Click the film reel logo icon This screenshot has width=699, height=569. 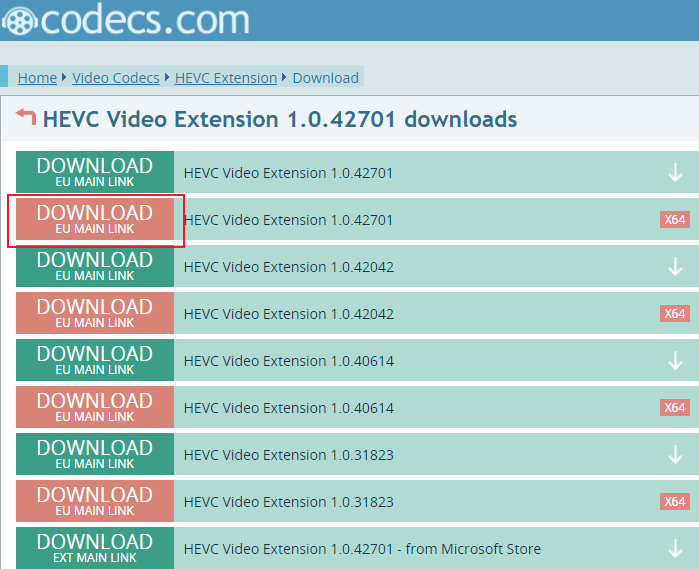point(19,21)
